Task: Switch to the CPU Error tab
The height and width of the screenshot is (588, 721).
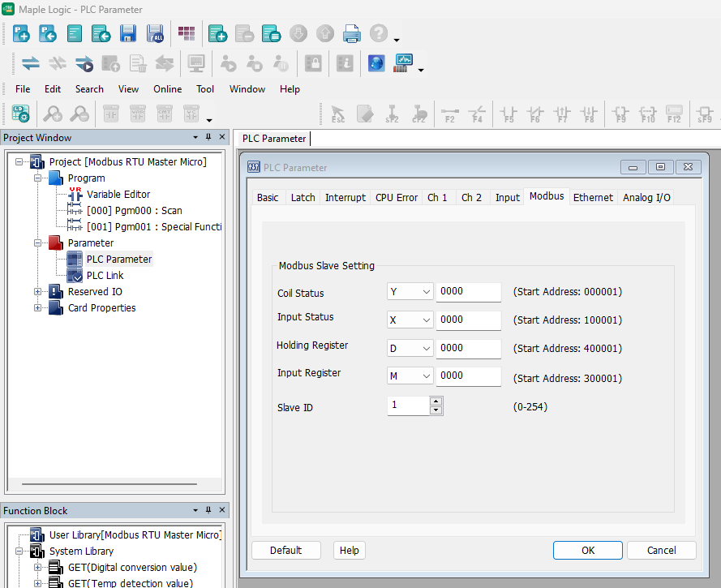Action: coord(397,197)
